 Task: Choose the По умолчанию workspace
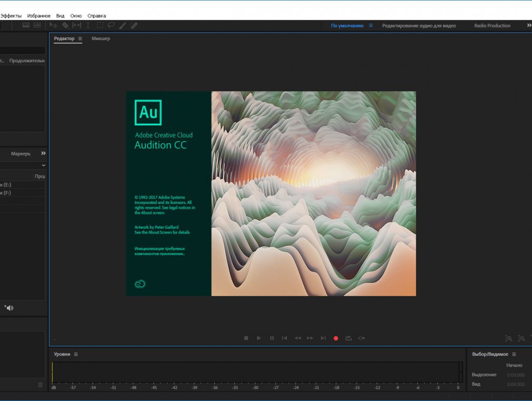[347, 25]
